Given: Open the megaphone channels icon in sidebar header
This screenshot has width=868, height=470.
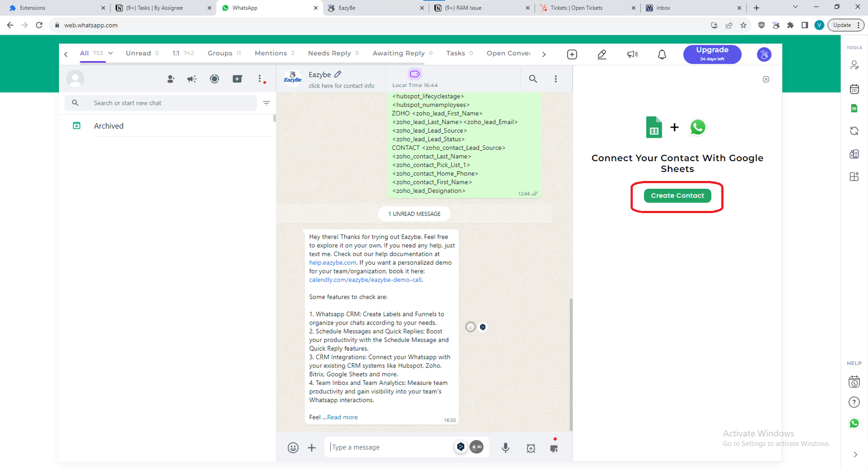Looking at the screenshot, I should (x=192, y=79).
